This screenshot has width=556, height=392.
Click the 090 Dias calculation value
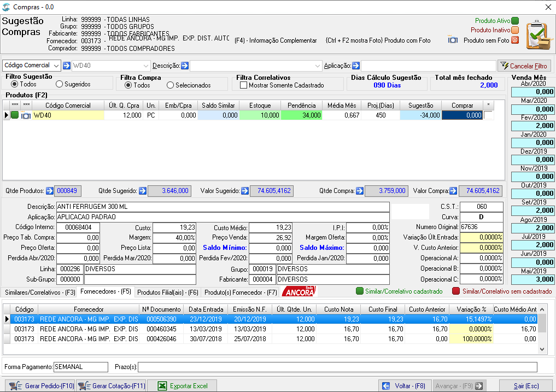[x=387, y=85]
